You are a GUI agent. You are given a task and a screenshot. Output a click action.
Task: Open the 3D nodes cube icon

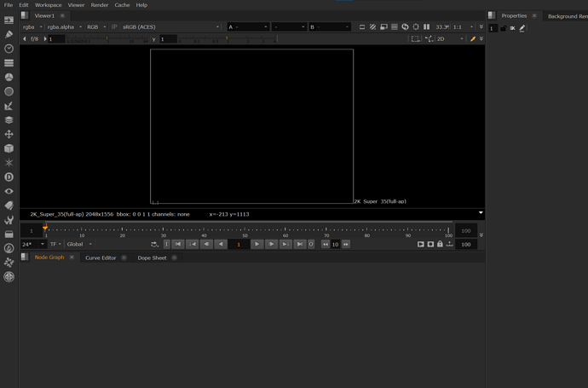pos(9,148)
